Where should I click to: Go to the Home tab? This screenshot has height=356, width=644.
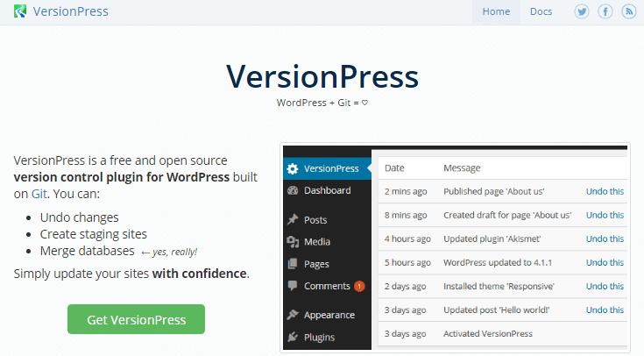pos(496,12)
